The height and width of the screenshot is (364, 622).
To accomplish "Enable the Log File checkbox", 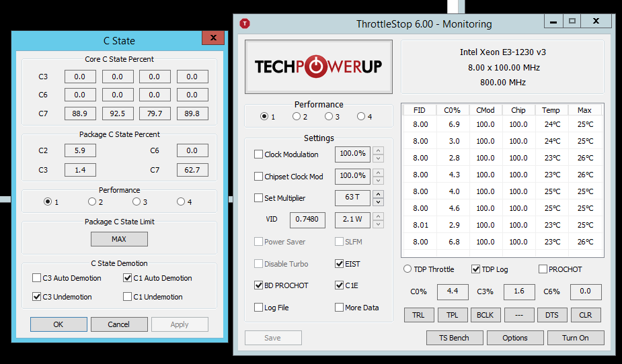I will pyautogui.click(x=258, y=308).
